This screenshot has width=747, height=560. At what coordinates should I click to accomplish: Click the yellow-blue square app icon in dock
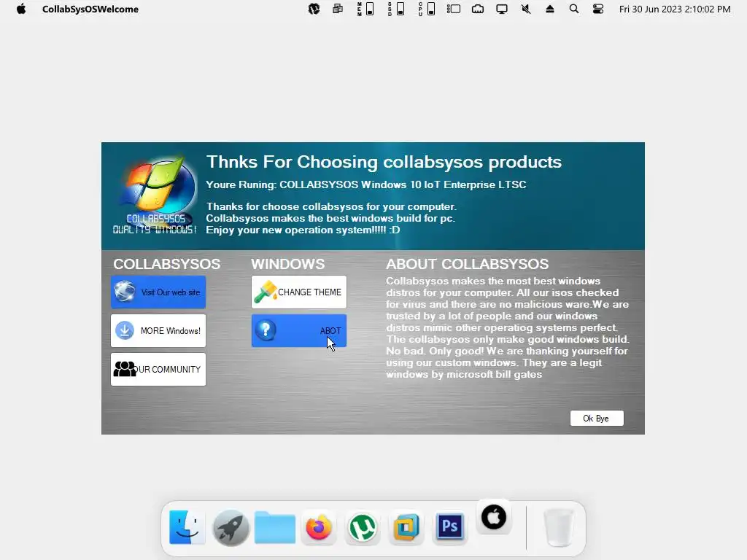tap(406, 527)
